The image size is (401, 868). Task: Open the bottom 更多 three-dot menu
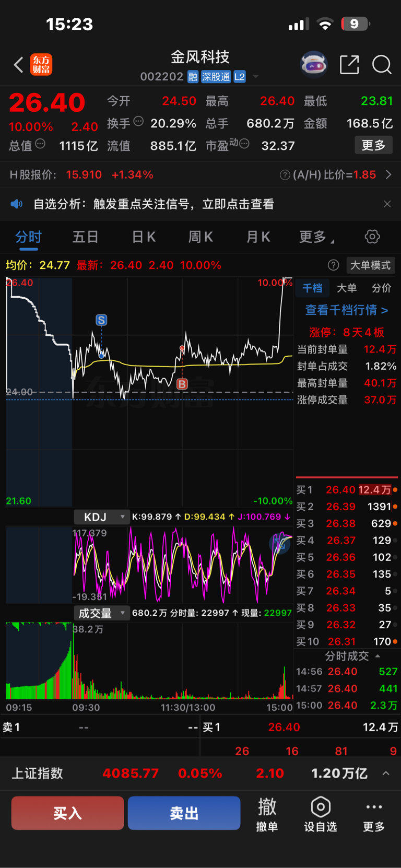click(374, 815)
